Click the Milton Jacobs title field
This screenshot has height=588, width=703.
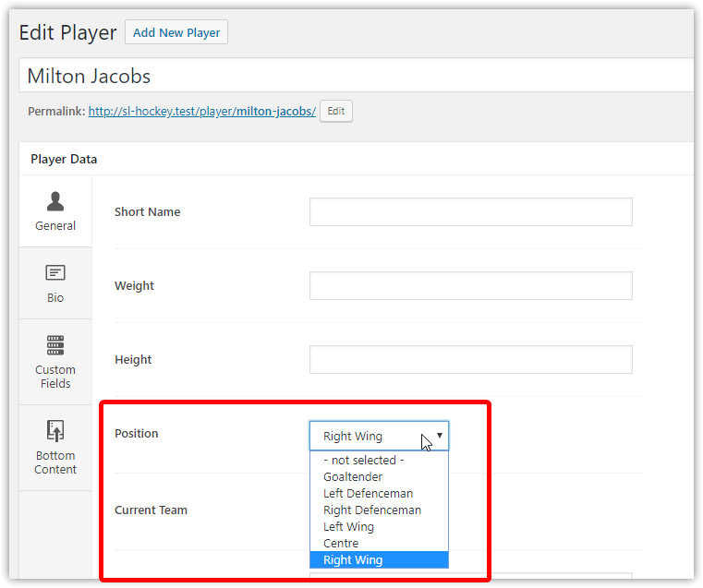coord(356,76)
